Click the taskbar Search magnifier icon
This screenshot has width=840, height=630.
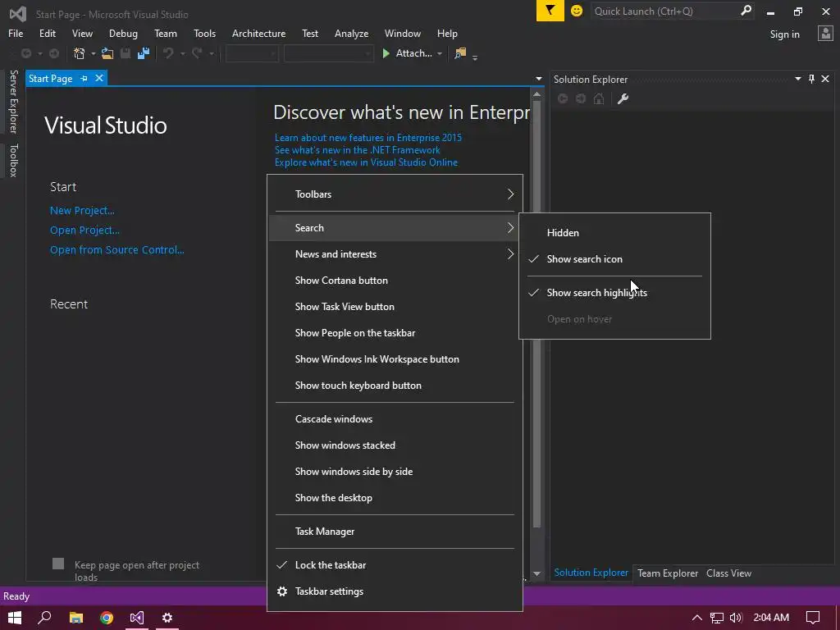pos(45,618)
